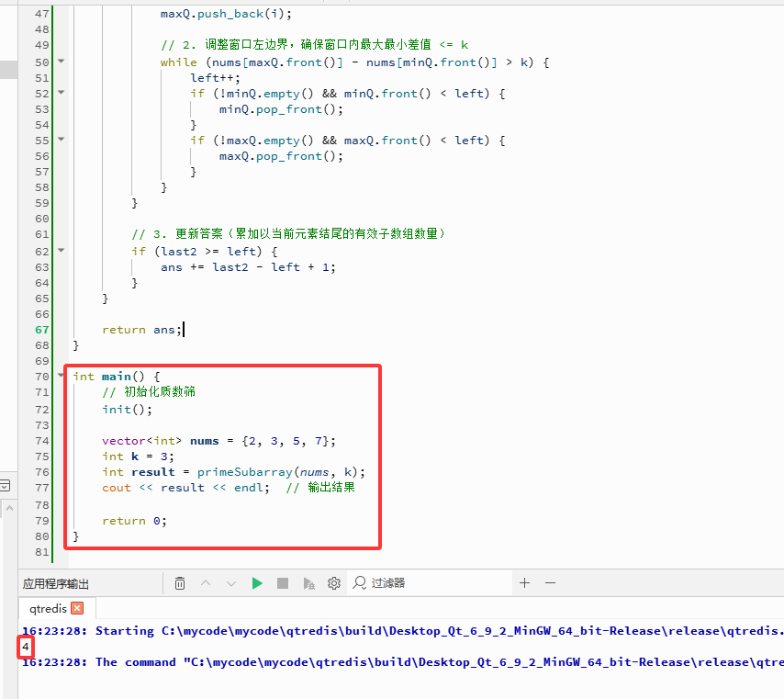Collapse the maxQ if-block at line 55
Viewport: 784px width, 699px height.
(61, 139)
